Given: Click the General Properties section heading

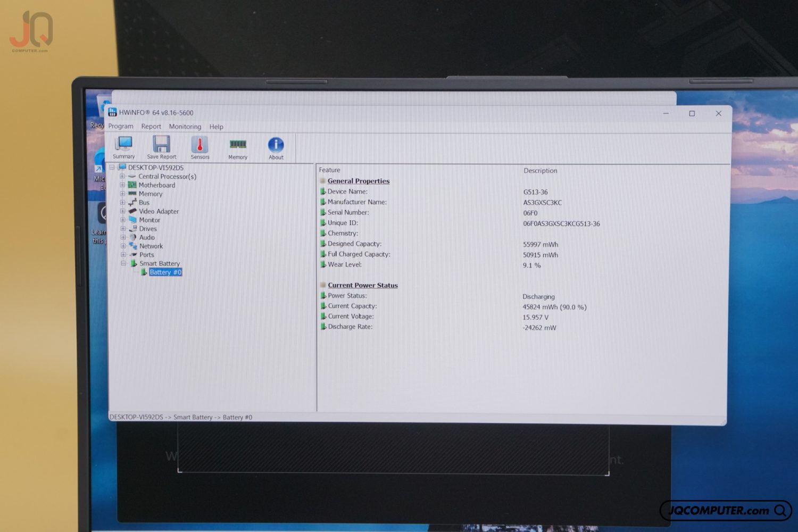Looking at the screenshot, I should pyautogui.click(x=359, y=181).
